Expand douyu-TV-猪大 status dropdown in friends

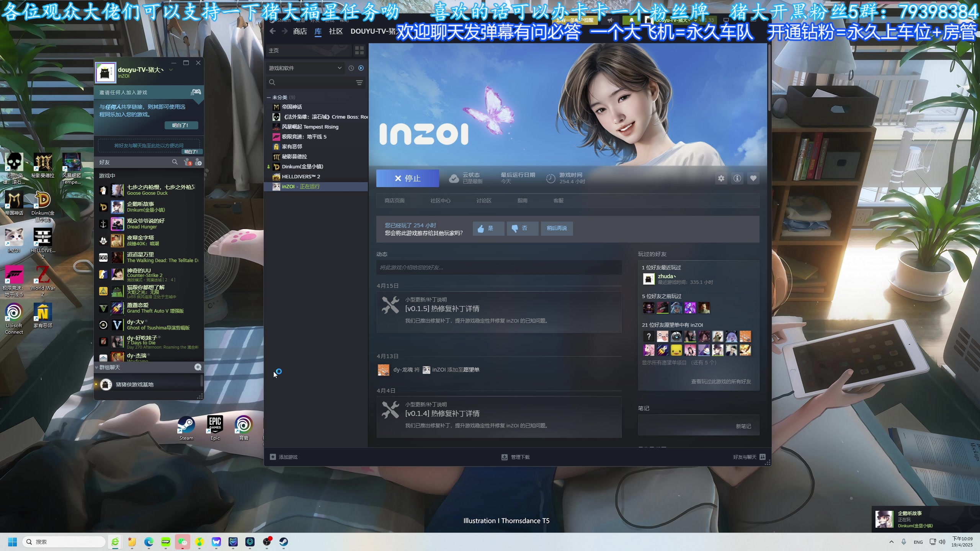click(171, 70)
